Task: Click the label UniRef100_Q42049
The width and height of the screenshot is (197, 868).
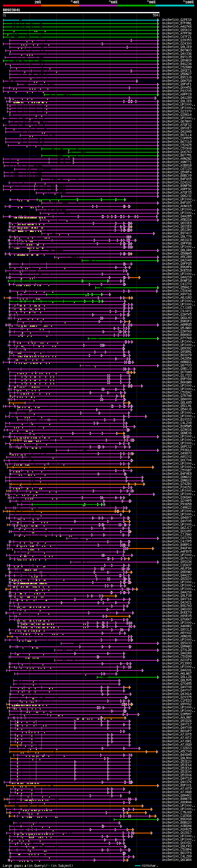Action: [x=177, y=260]
